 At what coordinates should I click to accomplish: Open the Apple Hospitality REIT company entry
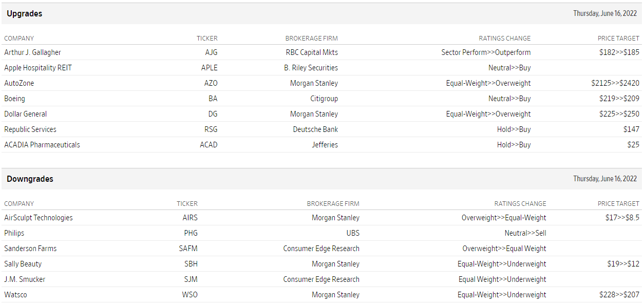[38, 68]
